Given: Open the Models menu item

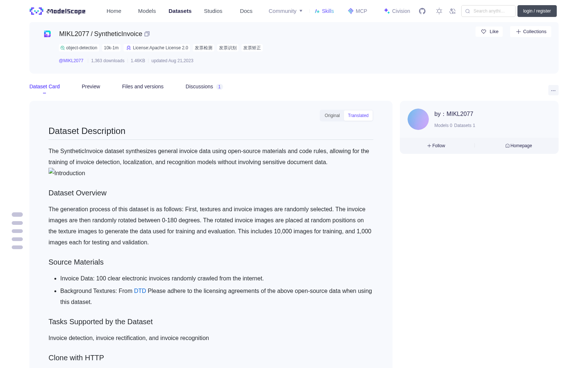Looking at the screenshot, I should coord(147,11).
